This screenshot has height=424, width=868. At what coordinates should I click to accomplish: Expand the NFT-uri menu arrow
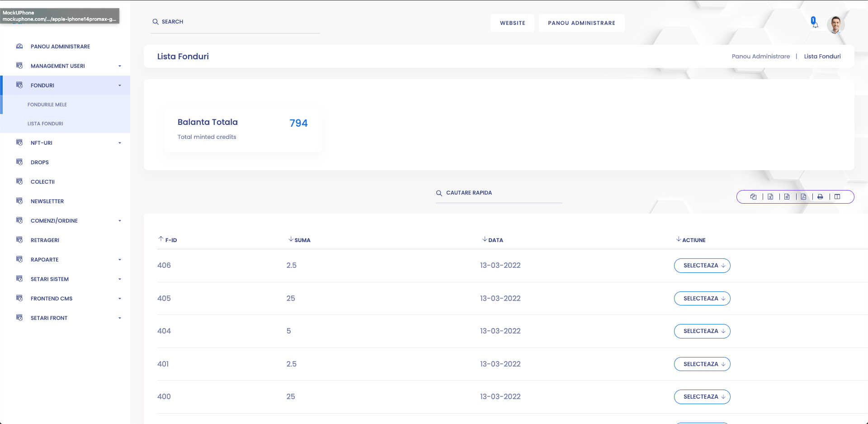[x=120, y=143]
